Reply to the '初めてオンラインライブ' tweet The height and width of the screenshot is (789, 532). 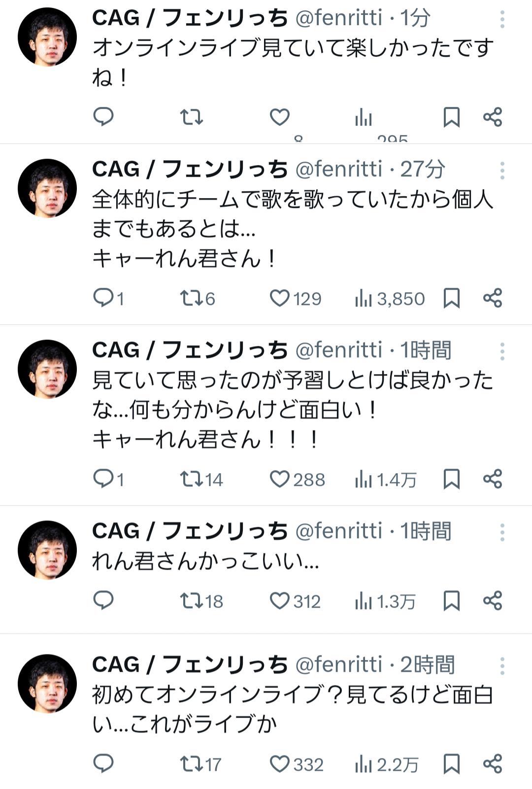[x=103, y=764]
